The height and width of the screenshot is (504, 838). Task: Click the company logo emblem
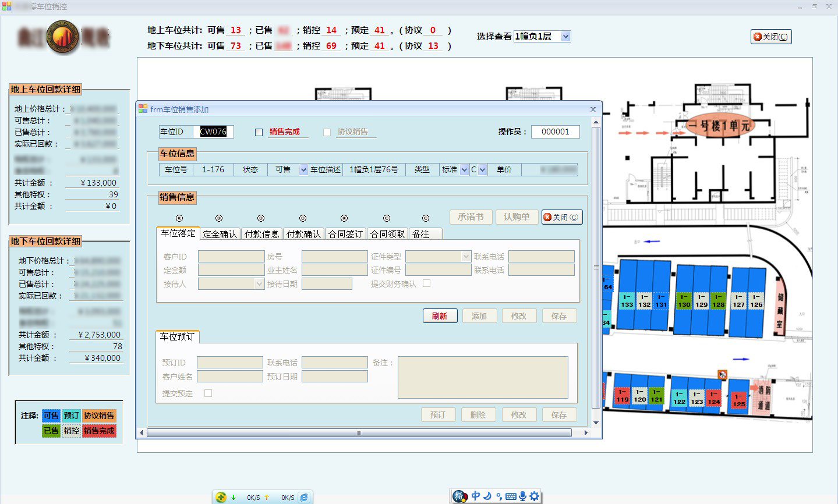click(62, 37)
